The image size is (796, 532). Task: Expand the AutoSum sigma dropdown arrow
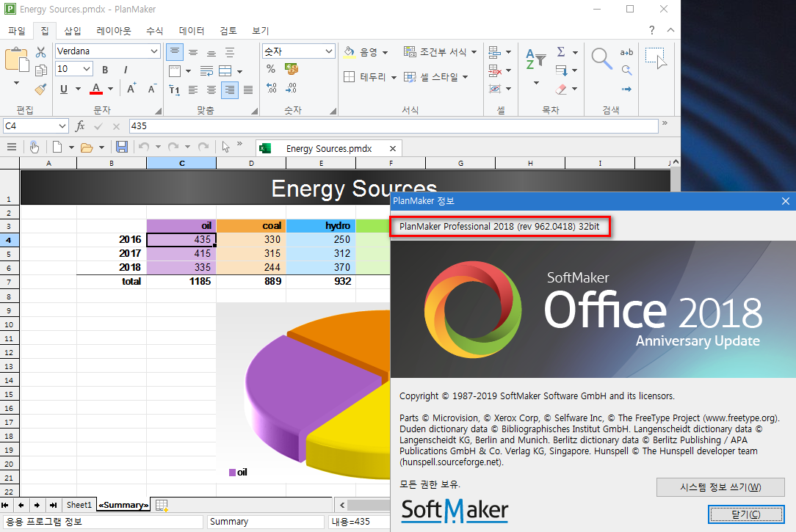pyautogui.click(x=575, y=52)
